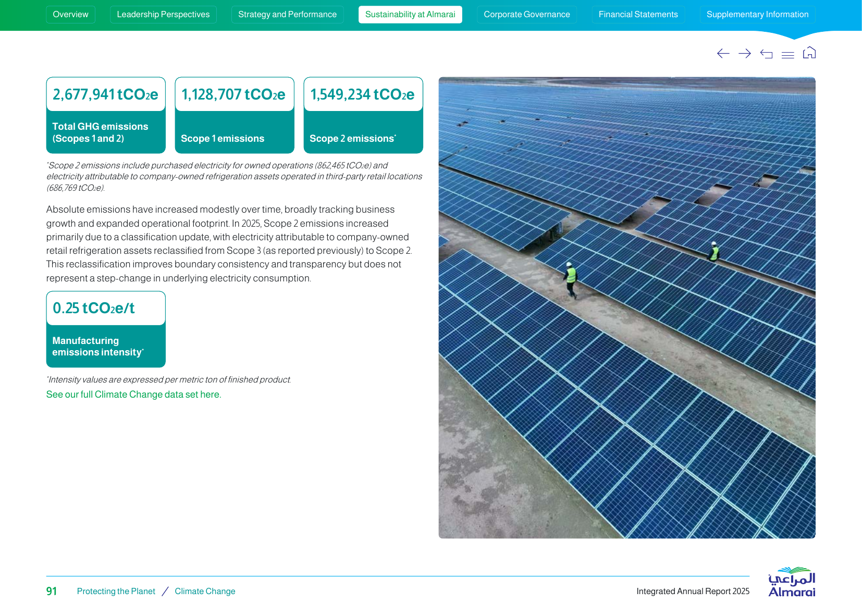The width and height of the screenshot is (862, 616).
Task: Go to previous page arrow icon
Action: pos(723,54)
